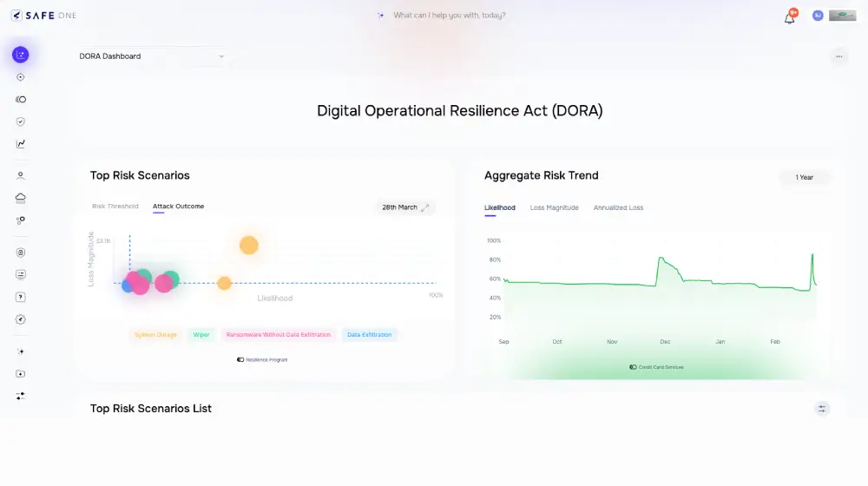
Task: Switch to the Risk Threshold tab
Action: pyautogui.click(x=115, y=207)
